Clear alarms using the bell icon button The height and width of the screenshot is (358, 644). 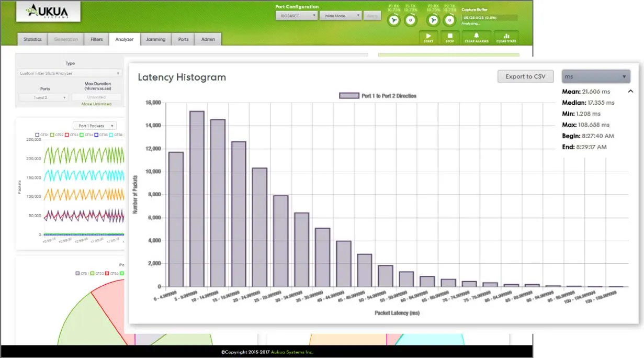[x=476, y=37]
